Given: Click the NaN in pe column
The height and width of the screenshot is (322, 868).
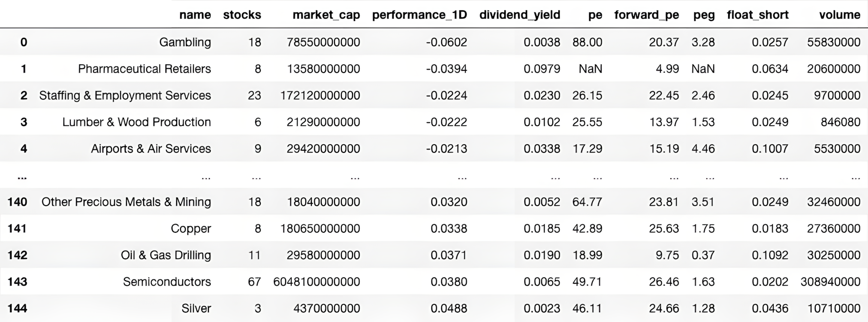Looking at the screenshot, I should (590, 69).
